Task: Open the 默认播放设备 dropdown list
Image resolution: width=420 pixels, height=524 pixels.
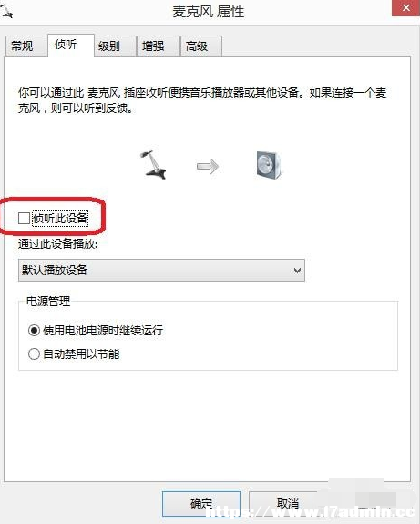Action: [161, 270]
